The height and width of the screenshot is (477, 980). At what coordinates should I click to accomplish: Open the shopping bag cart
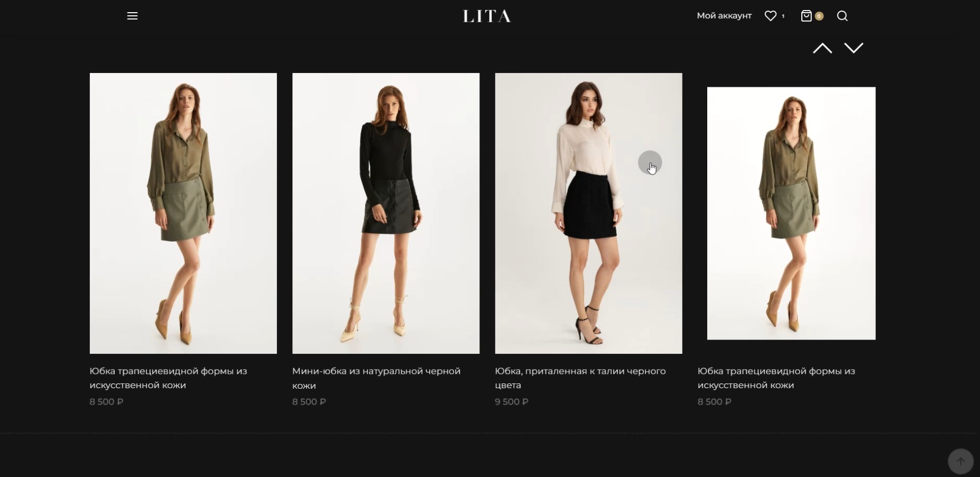click(806, 16)
